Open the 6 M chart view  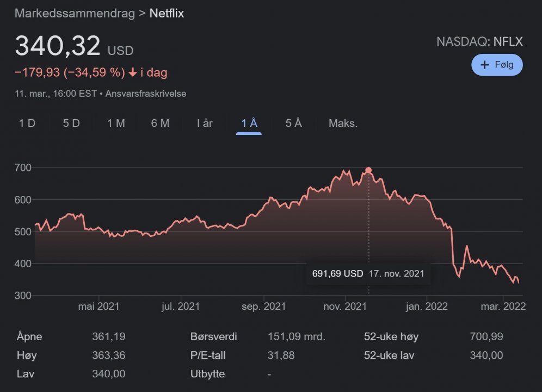(x=159, y=124)
